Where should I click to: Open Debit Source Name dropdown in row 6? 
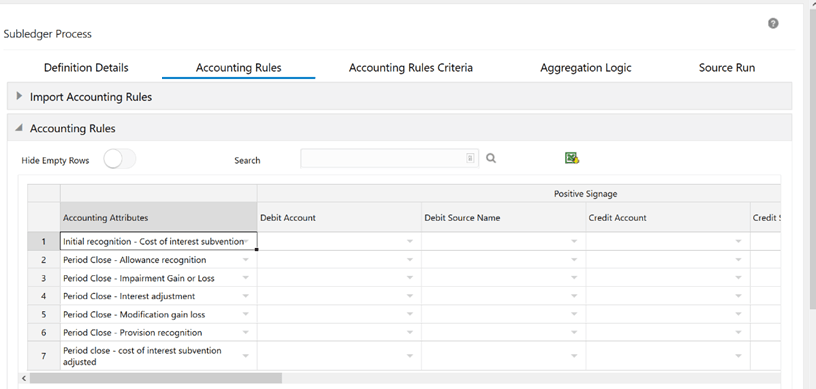pyautogui.click(x=575, y=333)
